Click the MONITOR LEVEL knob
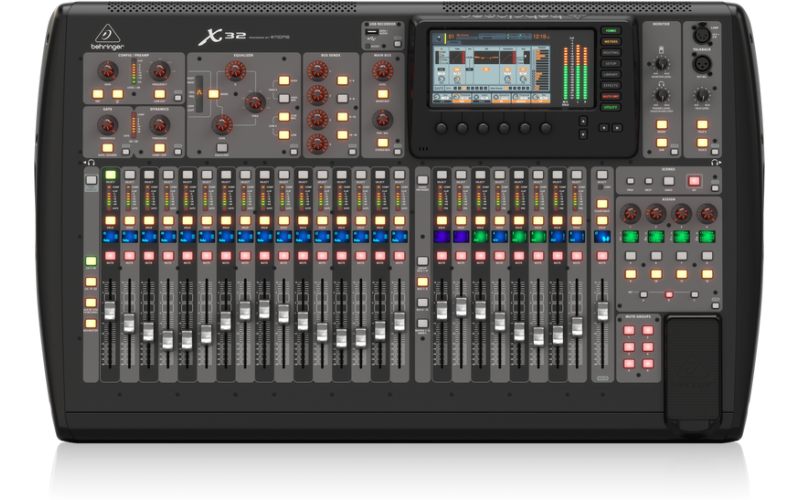This screenshot has height=500, width=800. point(662,64)
